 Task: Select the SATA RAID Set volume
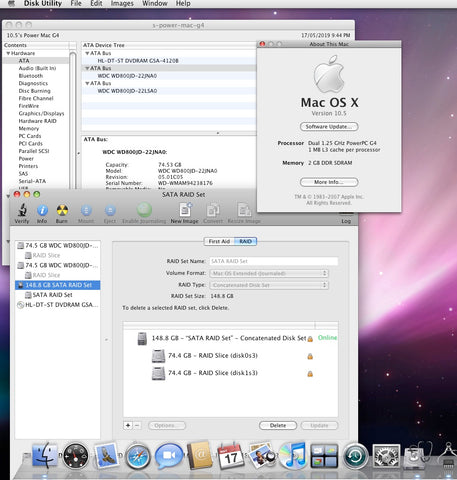point(58,295)
